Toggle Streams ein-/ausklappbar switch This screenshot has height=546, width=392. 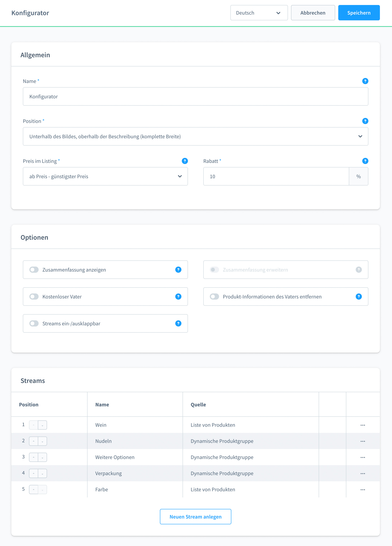pos(34,324)
